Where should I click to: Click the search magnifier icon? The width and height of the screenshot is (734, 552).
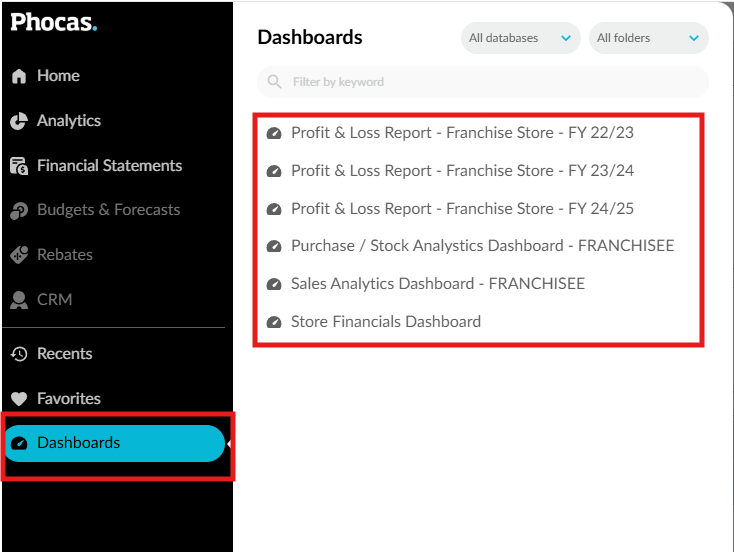pos(274,82)
